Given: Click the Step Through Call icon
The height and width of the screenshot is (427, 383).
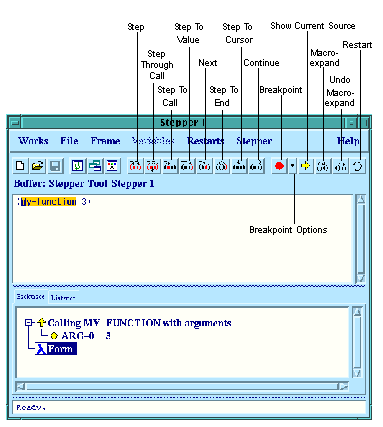Looking at the screenshot, I should pos(153,166).
